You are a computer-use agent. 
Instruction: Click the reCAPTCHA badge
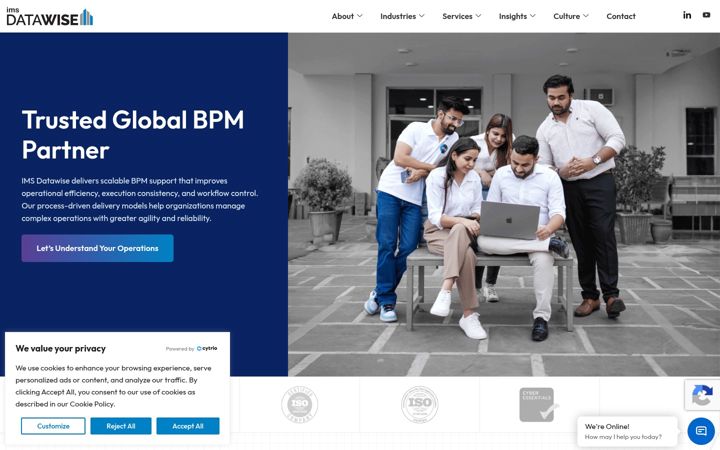tap(702, 394)
